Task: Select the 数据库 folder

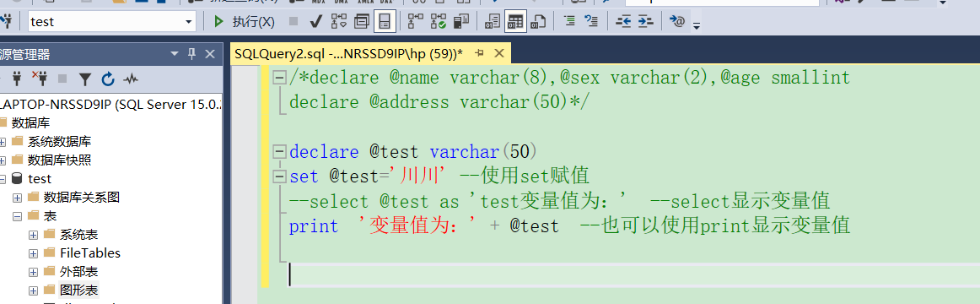Action: pos(30,122)
